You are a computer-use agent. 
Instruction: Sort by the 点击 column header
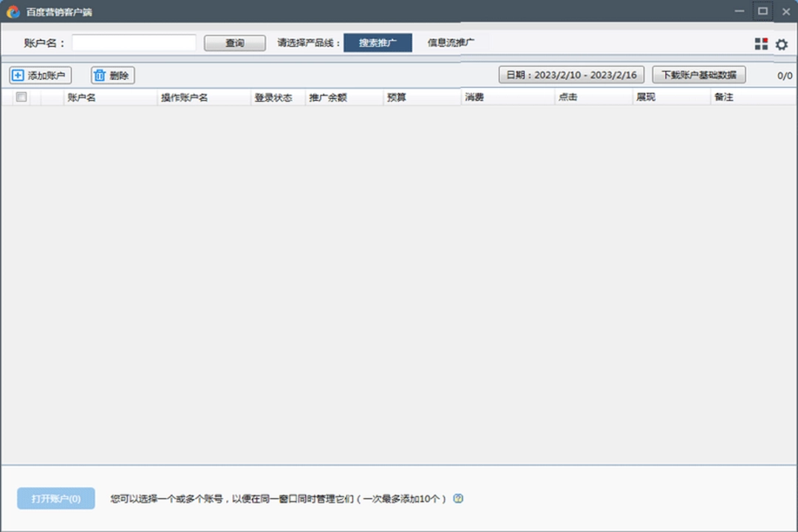[x=566, y=96]
